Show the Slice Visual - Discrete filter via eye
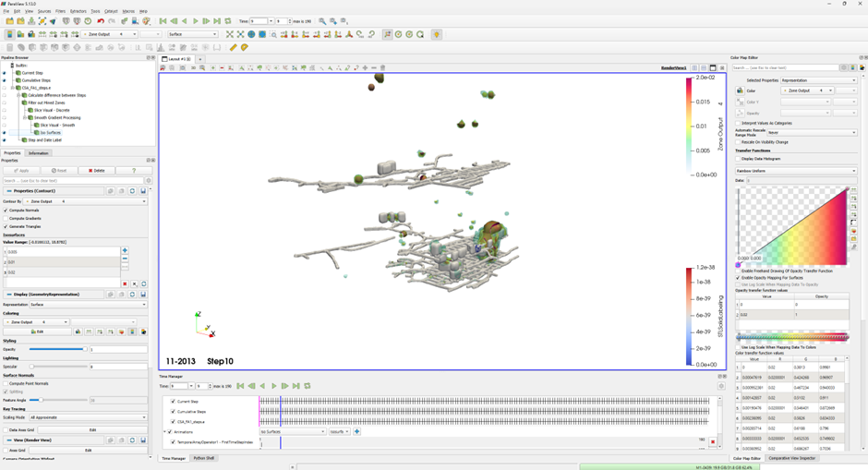Image resolution: width=868 pixels, height=470 pixels. 5,110
